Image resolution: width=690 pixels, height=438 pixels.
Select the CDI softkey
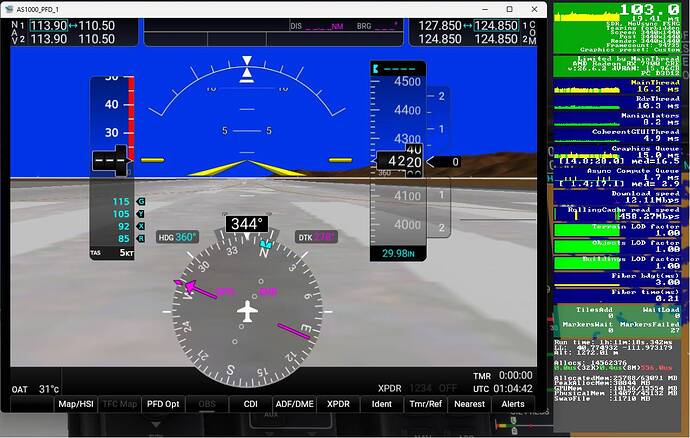(x=250, y=404)
